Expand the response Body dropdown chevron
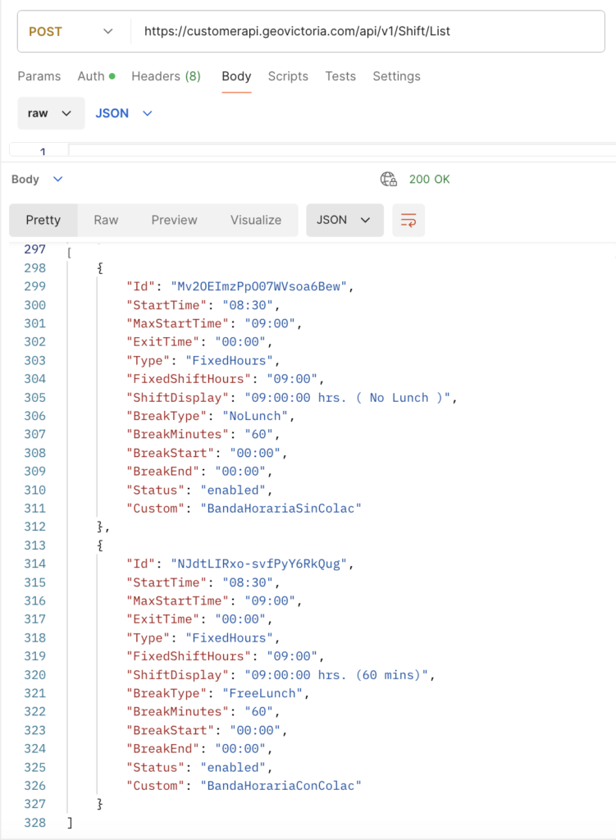 pyautogui.click(x=57, y=179)
